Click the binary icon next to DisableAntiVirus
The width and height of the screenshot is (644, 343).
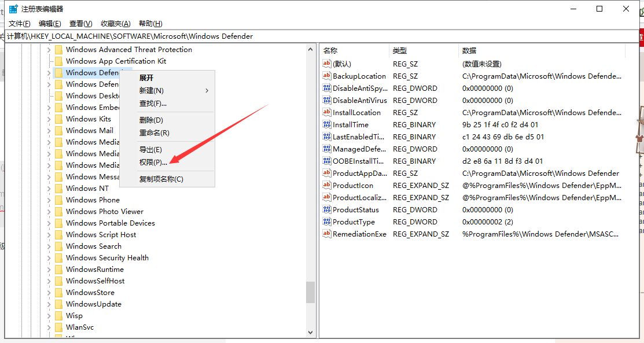326,100
